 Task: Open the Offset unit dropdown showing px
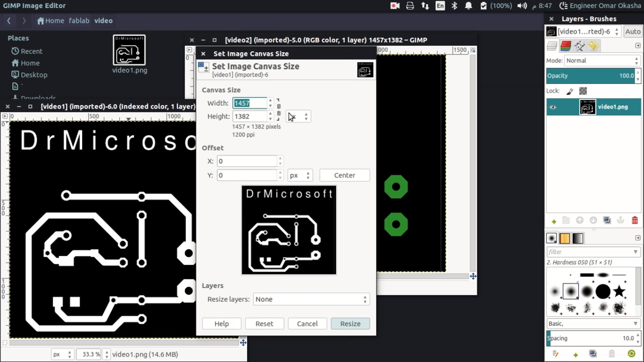click(300, 175)
